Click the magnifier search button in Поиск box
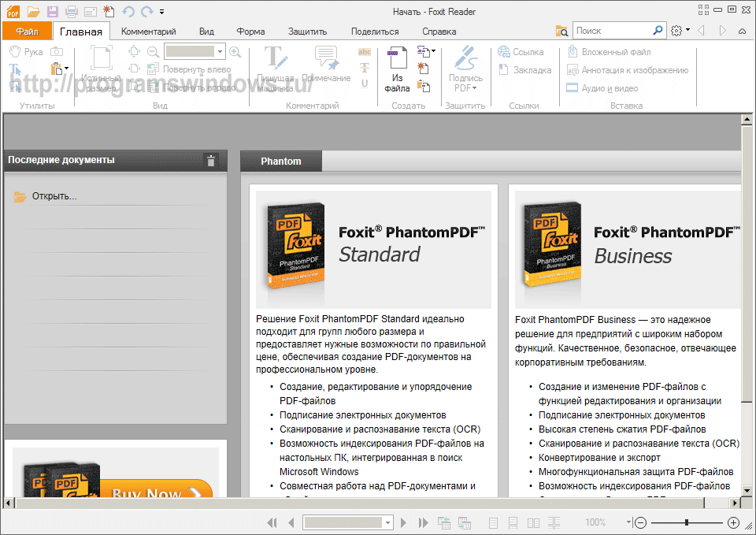Screen dimensions: 756x535 pyautogui.click(x=658, y=31)
